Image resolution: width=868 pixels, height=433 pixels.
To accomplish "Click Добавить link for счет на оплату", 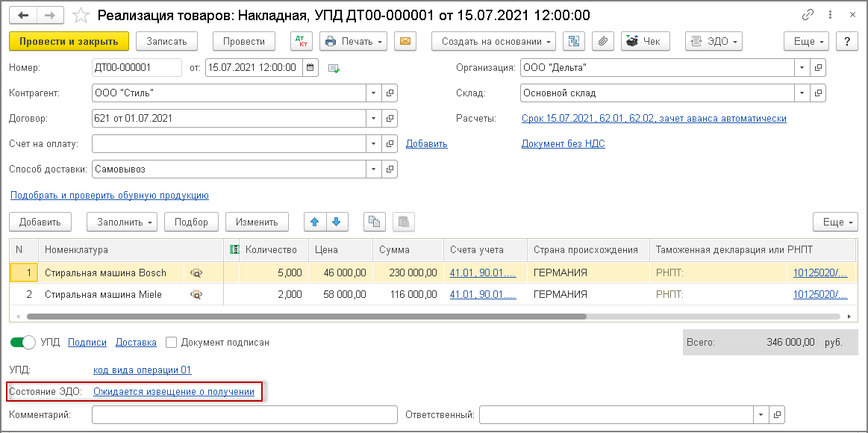I will [x=426, y=144].
